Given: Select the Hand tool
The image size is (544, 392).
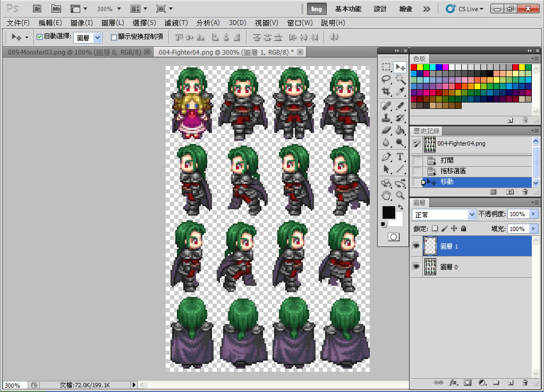Looking at the screenshot, I should coord(386,195).
